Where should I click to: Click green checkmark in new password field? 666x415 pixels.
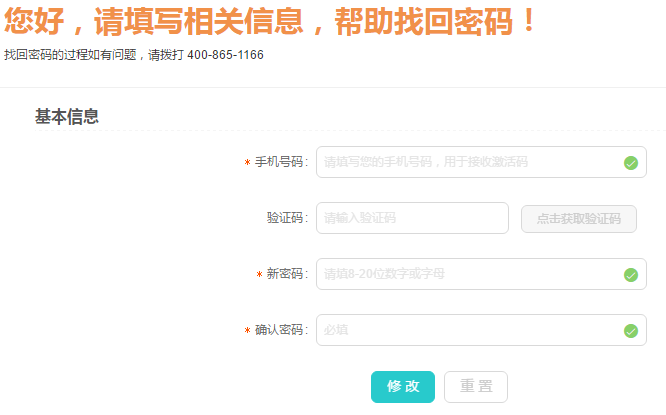(x=631, y=275)
